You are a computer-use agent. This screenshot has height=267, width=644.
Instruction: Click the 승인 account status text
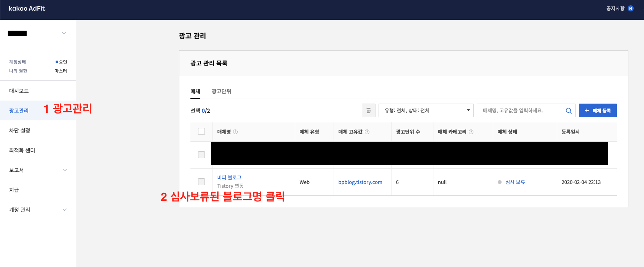click(x=62, y=62)
